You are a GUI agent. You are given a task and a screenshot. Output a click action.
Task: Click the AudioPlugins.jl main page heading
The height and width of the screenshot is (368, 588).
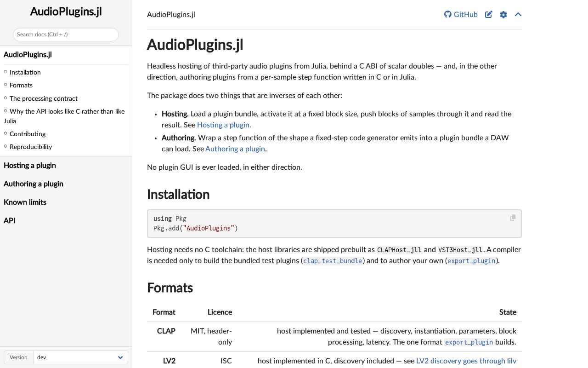(195, 45)
